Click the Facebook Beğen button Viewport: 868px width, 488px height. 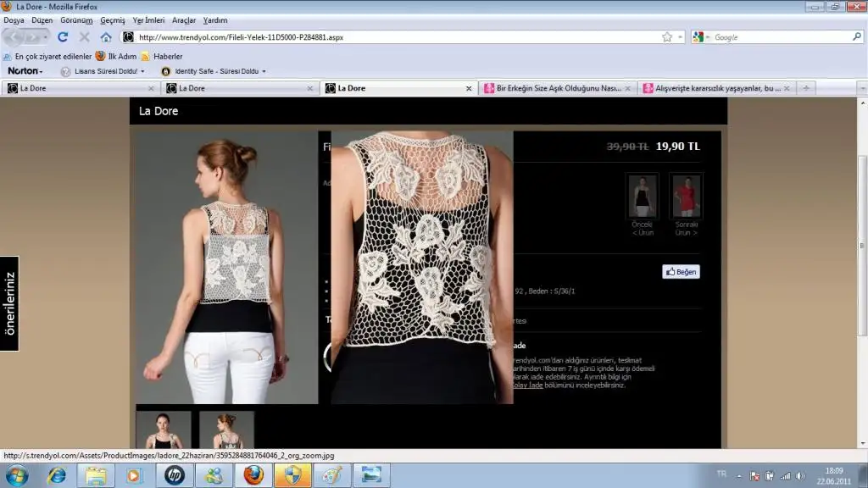pos(681,272)
